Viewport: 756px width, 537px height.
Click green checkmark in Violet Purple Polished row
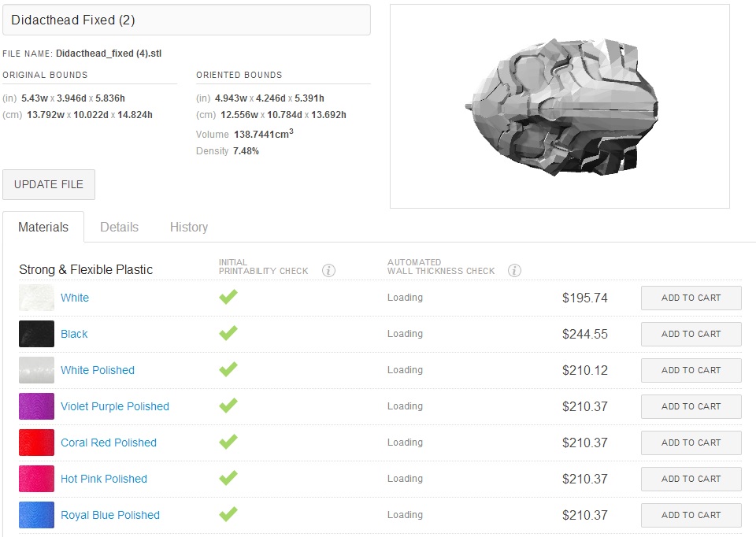pos(228,406)
